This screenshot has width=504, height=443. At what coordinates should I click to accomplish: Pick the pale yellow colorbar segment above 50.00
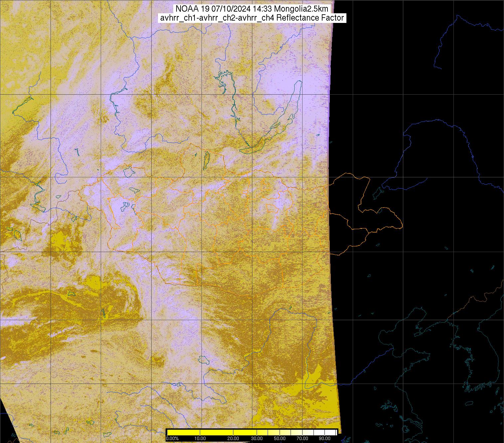click(280, 432)
